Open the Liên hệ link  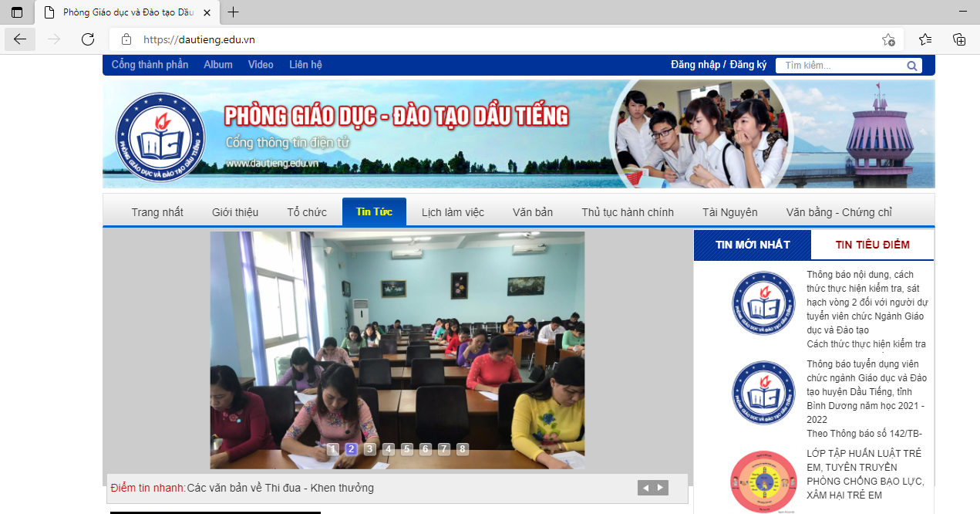[305, 65]
